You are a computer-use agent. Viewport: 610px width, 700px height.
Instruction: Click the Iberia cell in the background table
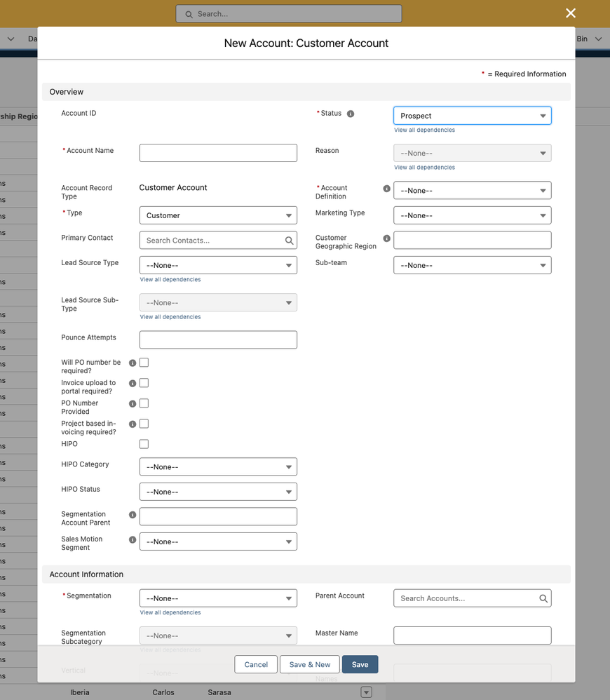(x=80, y=692)
